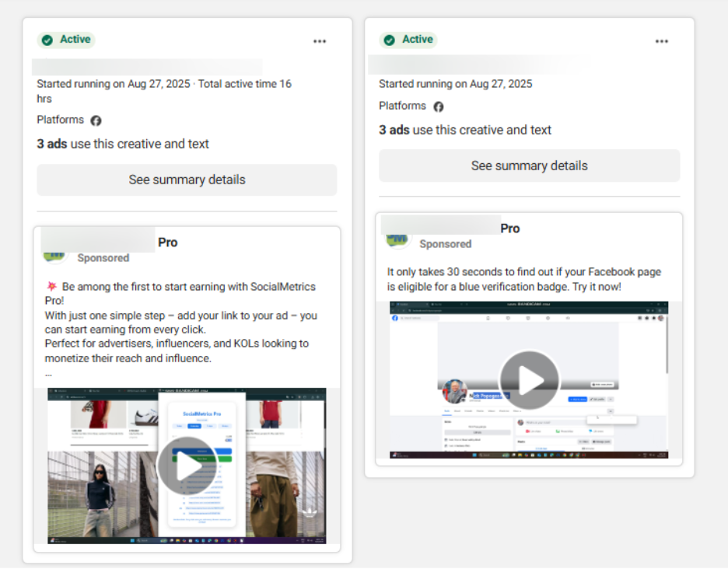Play the video in the right ad creative
The width and height of the screenshot is (728, 569).
click(529, 380)
